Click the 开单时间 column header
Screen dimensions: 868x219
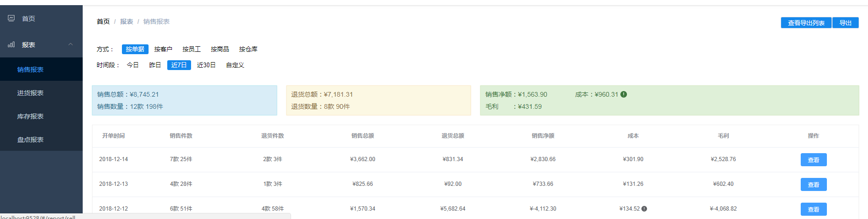tap(114, 136)
